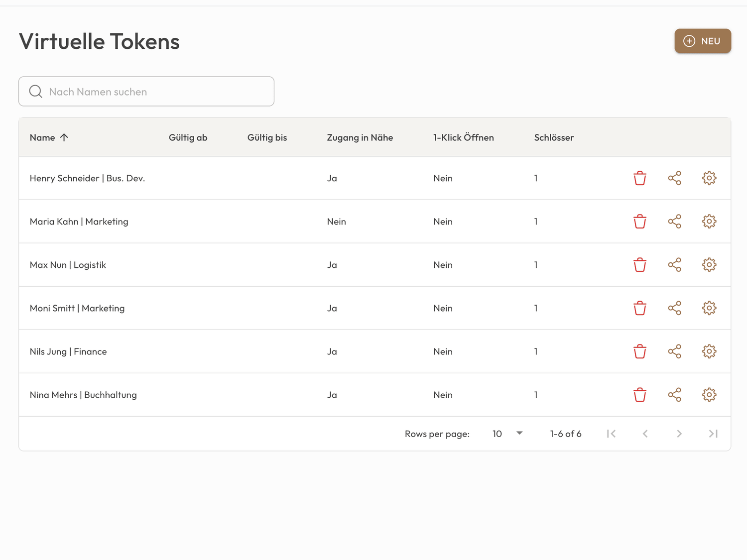The height and width of the screenshot is (560, 747).
Task: Go to the next page
Action: coord(679,434)
